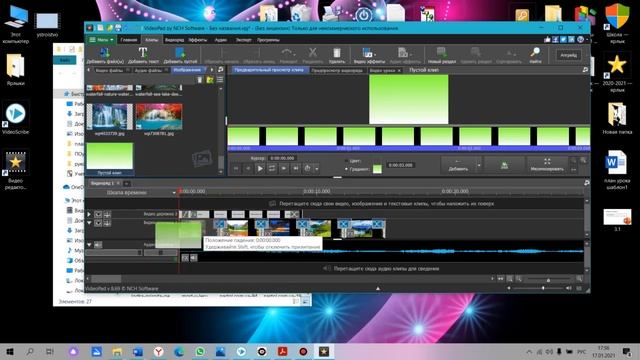This screenshot has height=360, width=640.
Task: Click Add Blank clip toolbar icon
Action: (x=180, y=55)
